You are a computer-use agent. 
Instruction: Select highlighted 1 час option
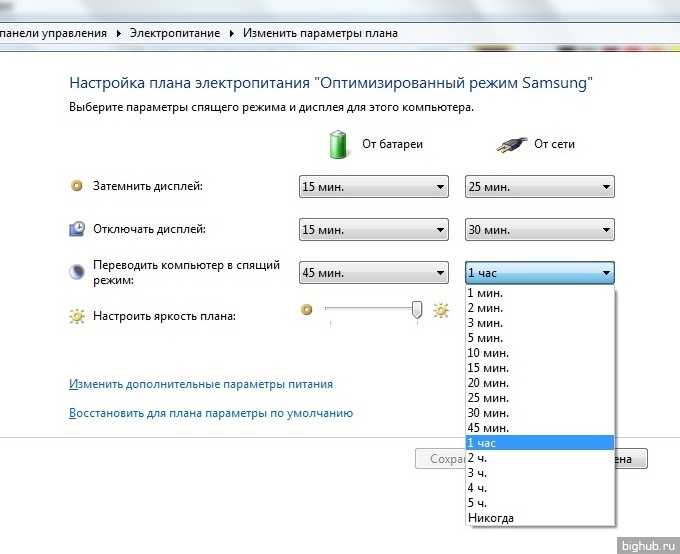(540, 443)
